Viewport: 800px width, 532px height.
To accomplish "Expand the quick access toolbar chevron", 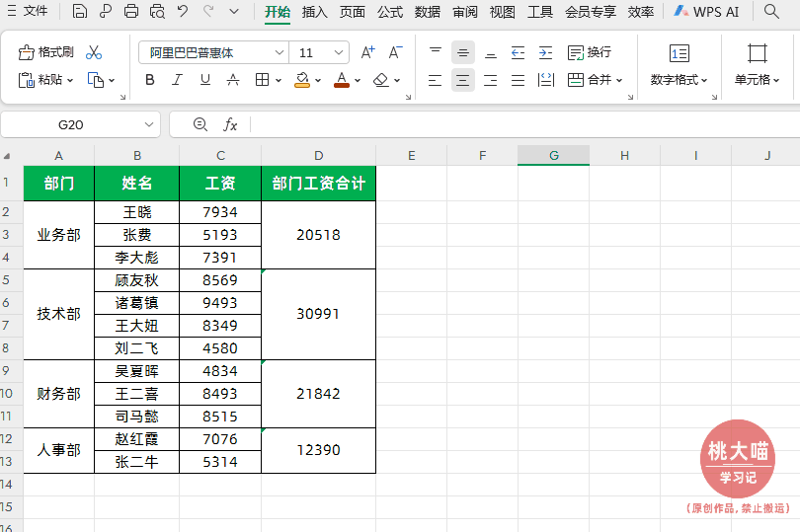I will (x=234, y=11).
